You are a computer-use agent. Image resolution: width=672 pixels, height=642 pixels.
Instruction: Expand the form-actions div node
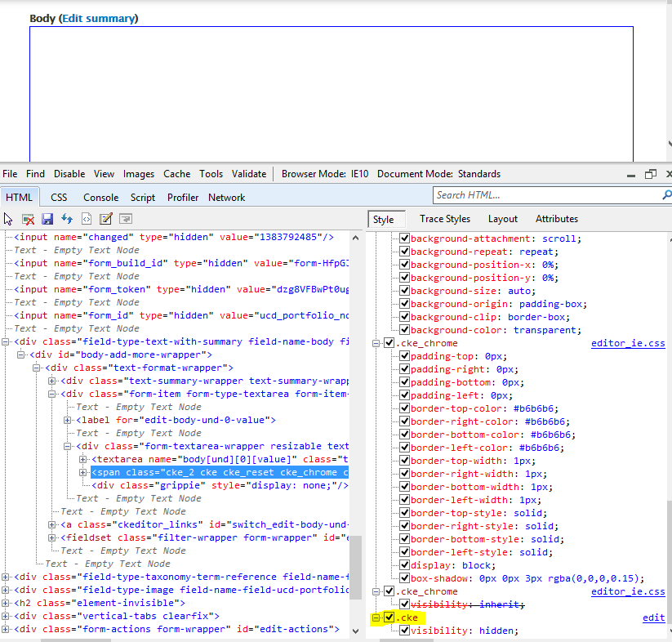[5, 629]
